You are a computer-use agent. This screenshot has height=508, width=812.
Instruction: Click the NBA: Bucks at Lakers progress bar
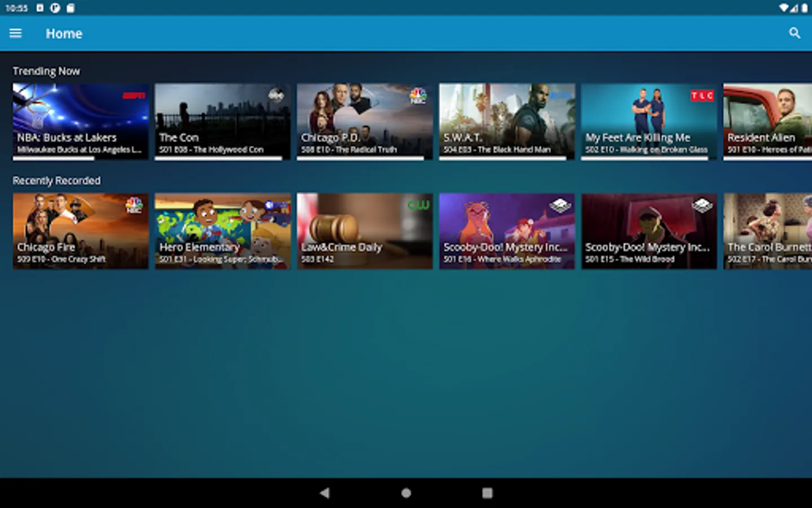(81, 158)
